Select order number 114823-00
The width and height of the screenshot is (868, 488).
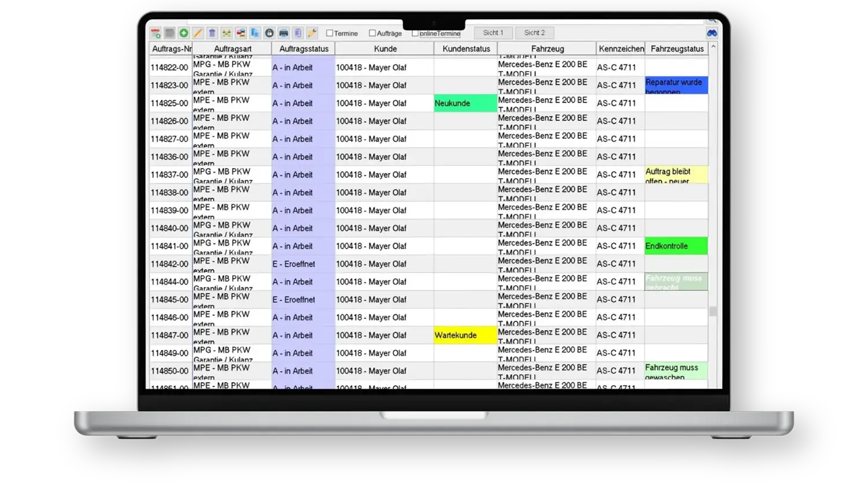(170, 86)
